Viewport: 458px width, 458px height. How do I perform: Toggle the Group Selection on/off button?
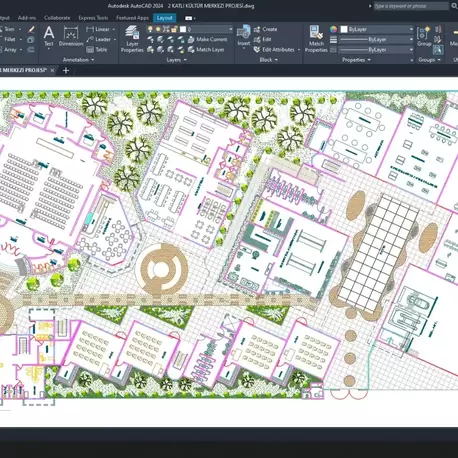coord(438,50)
